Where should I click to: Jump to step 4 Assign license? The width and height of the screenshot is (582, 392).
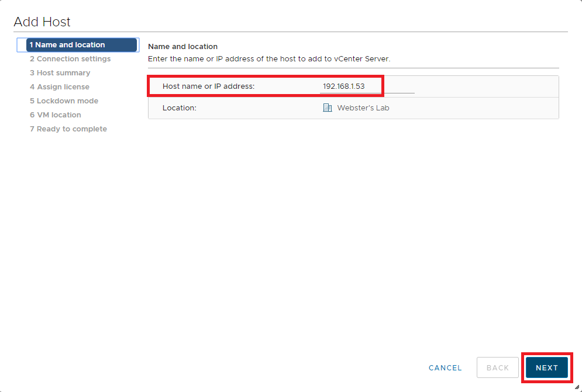click(x=60, y=87)
